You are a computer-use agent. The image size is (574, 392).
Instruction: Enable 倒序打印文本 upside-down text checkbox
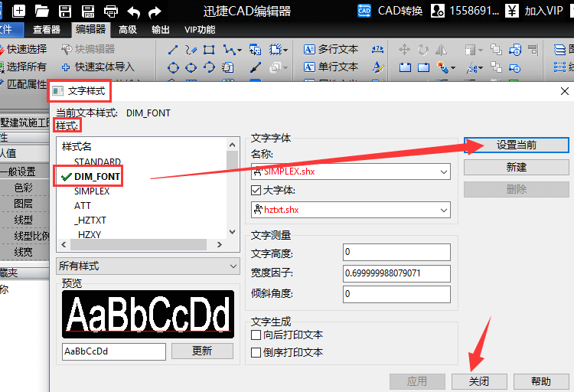tap(256, 352)
